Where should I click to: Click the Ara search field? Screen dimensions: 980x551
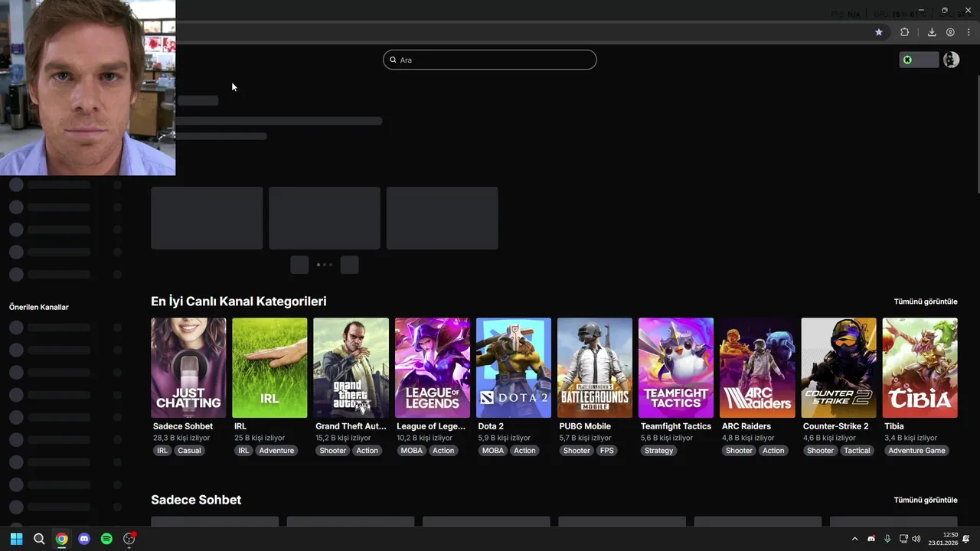point(490,60)
